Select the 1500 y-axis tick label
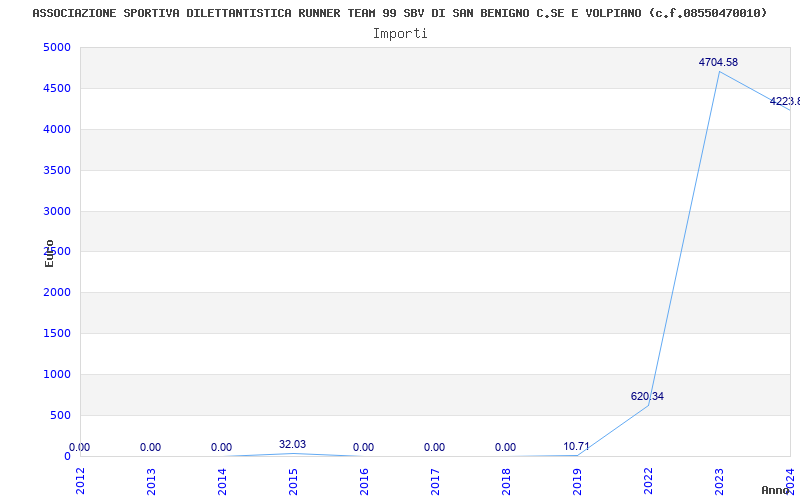This screenshot has width=800, height=500. tap(57, 333)
